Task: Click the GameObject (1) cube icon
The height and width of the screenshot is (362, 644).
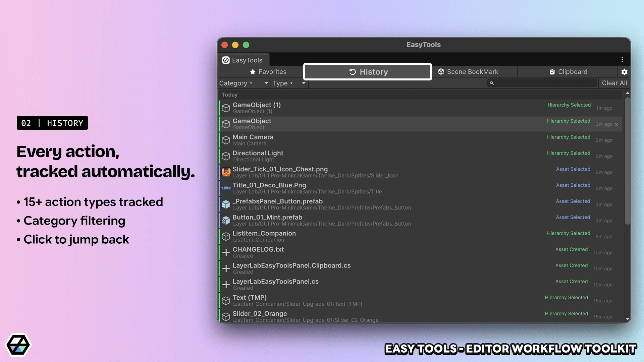Action: coord(226,108)
